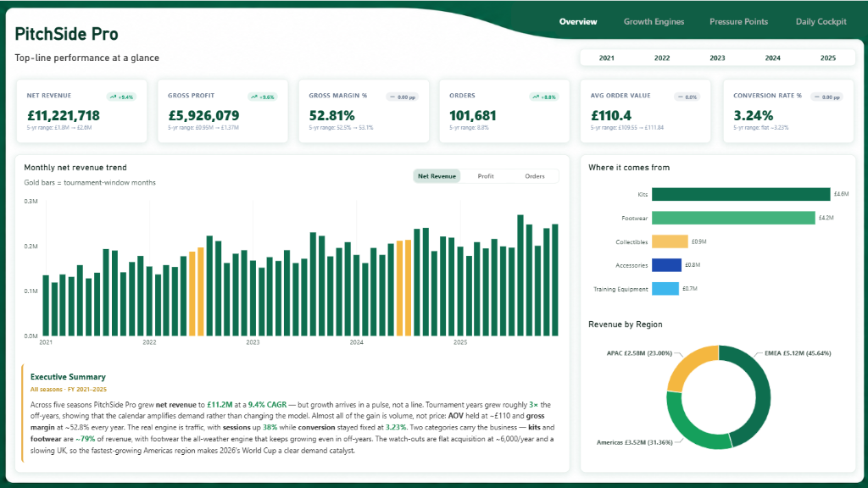Click the Conversion Rate 0.00 pp badge
Screen dimensions: 868x488
tap(827, 97)
